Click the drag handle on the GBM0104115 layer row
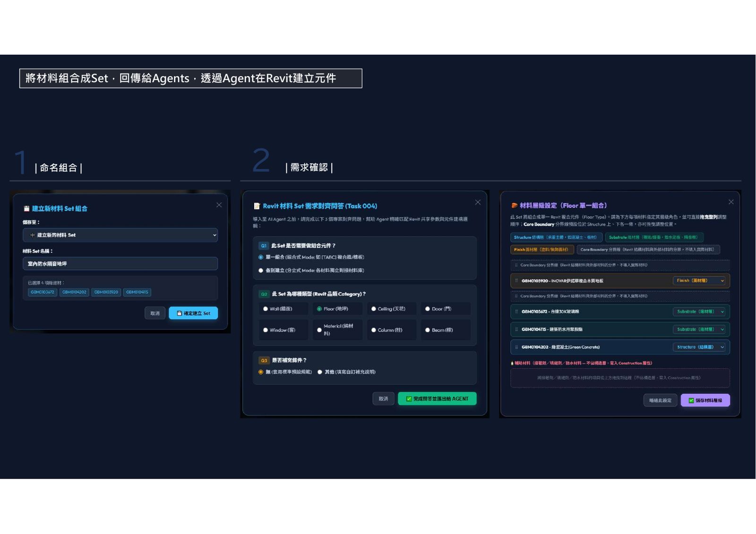This screenshot has width=756, height=534. [516, 330]
